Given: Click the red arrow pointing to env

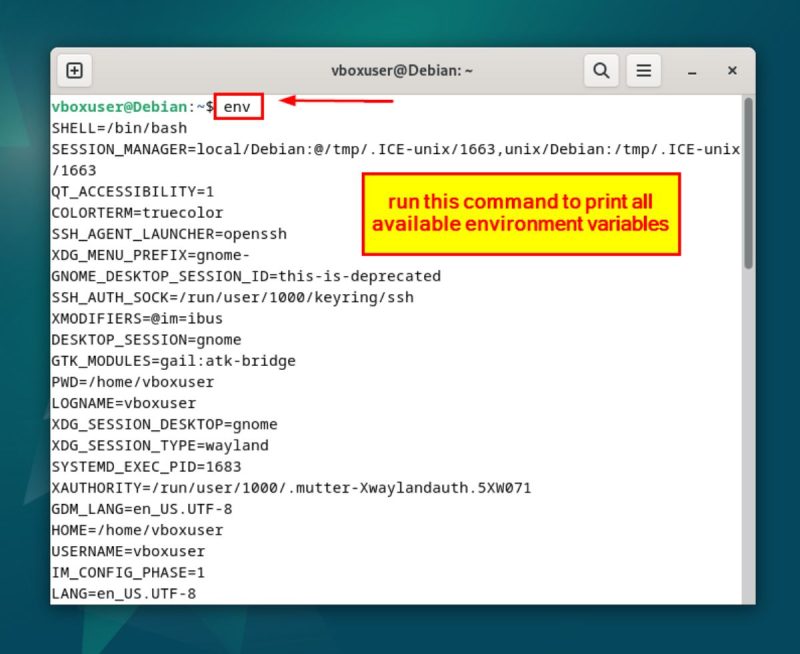Looking at the screenshot, I should pos(335,100).
